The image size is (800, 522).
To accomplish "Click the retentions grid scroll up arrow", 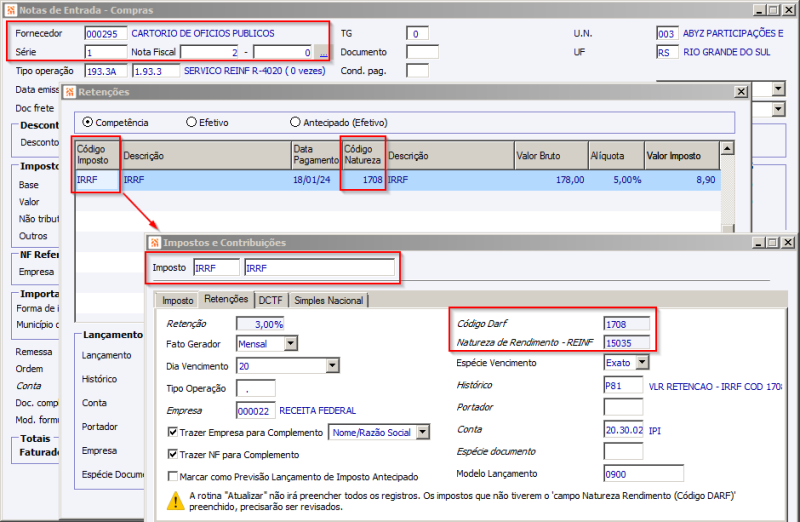I will [727, 148].
